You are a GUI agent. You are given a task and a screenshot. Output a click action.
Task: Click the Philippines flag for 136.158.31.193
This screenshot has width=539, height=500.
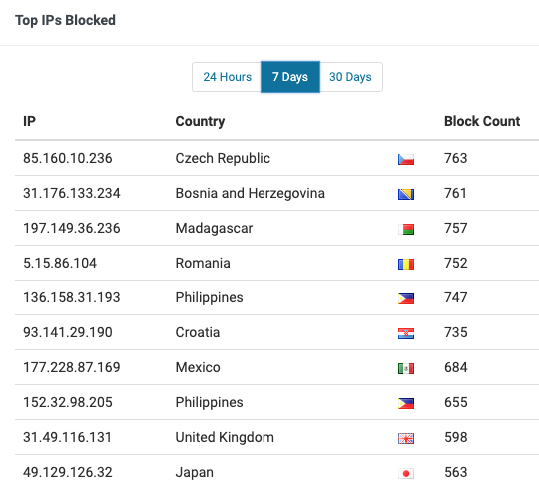click(406, 298)
